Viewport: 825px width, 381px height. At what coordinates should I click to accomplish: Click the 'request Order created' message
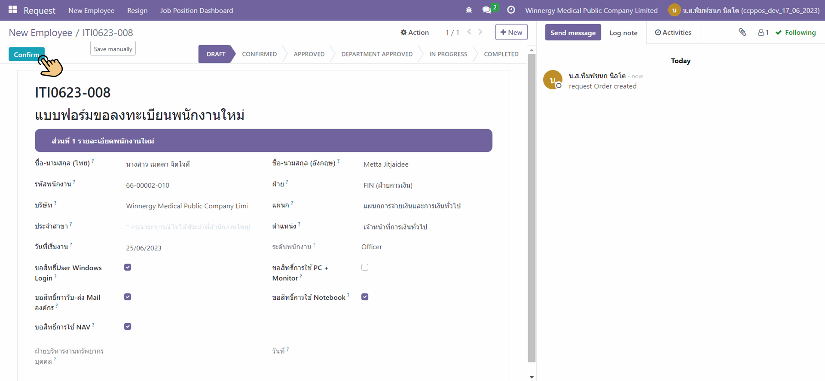[602, 86]
